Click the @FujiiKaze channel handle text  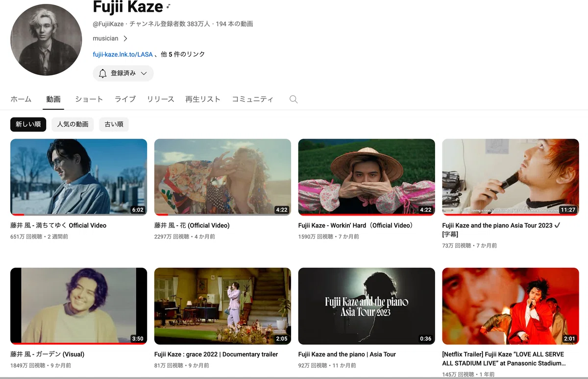(x=108, y=24)
